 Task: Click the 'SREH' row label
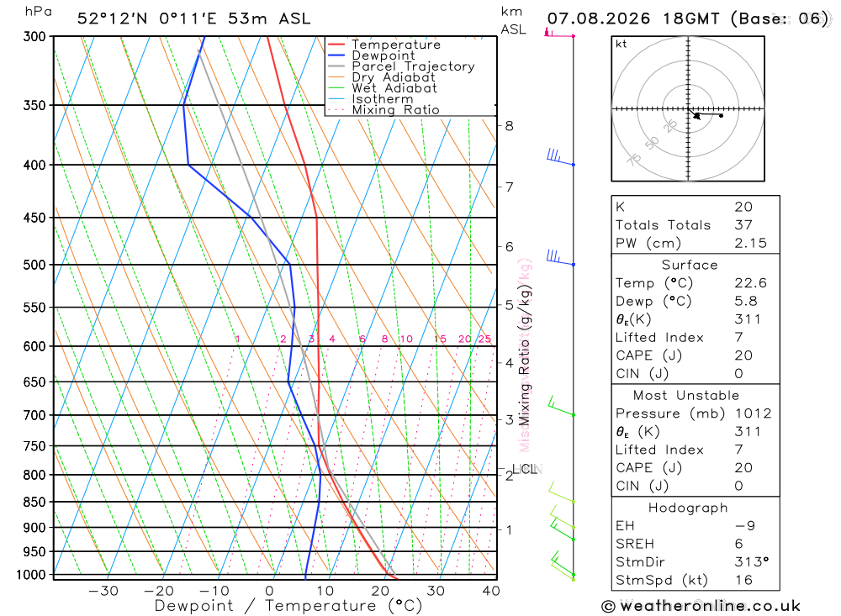point(635,545)
